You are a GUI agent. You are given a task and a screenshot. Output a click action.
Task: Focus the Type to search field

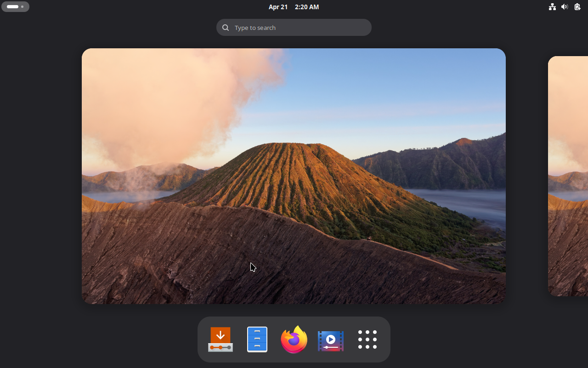294,28
